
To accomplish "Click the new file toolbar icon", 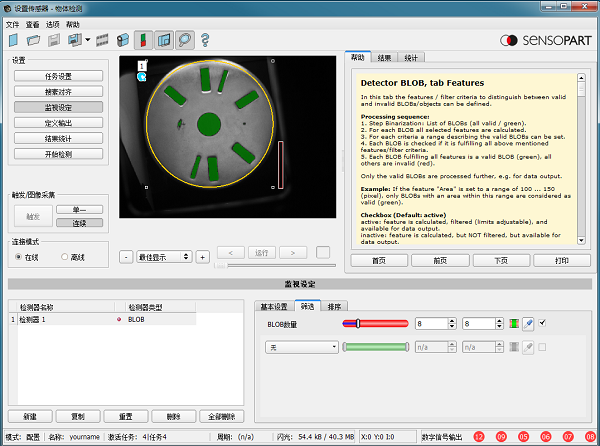I will point(14,40).
